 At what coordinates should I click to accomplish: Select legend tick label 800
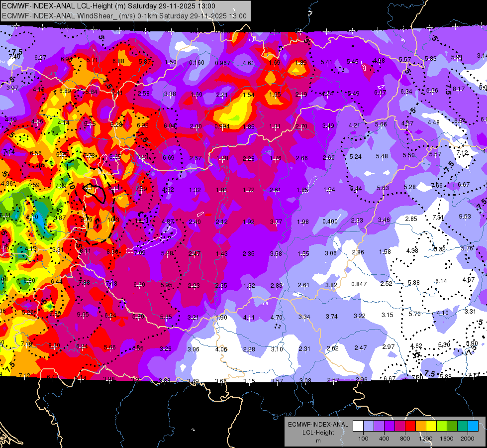(405, 439)
